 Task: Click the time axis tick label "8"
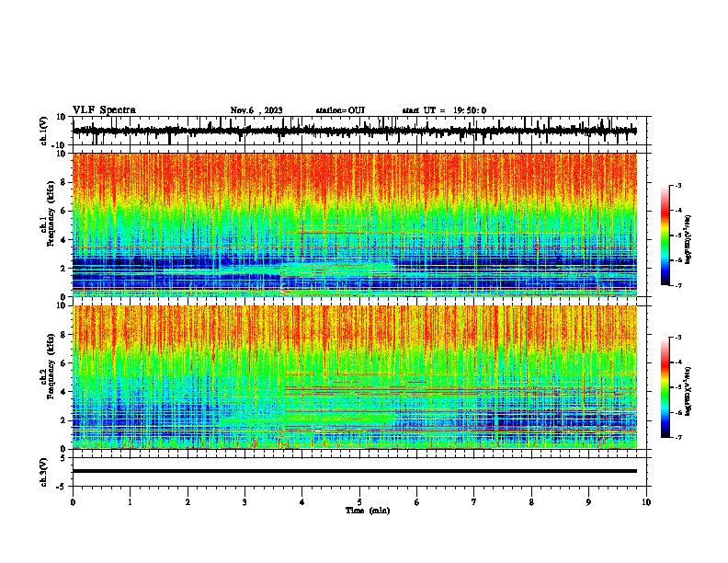(531, 502)
